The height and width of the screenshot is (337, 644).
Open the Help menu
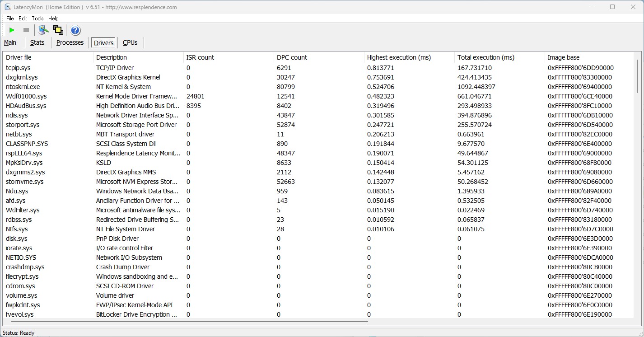53,19
